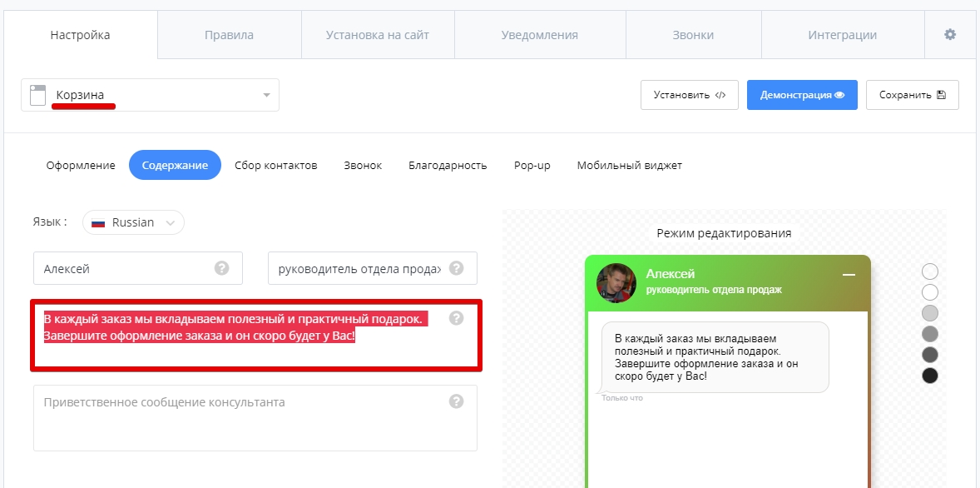Open the Уведомления tab
Image resolution: width=980 pixels, height=488 pixels.
point(539,35)
